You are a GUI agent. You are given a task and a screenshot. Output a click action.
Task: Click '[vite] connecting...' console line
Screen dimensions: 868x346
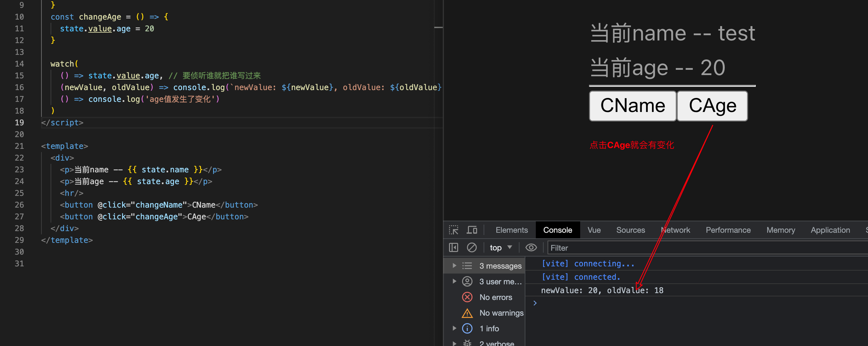(x=588, y=263)
